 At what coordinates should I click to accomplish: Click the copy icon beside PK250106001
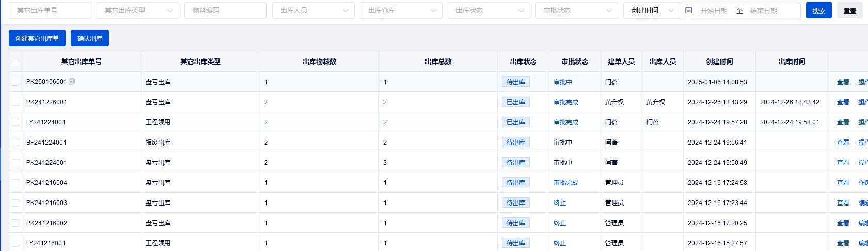pyautogui.click(x=72, y=82)
